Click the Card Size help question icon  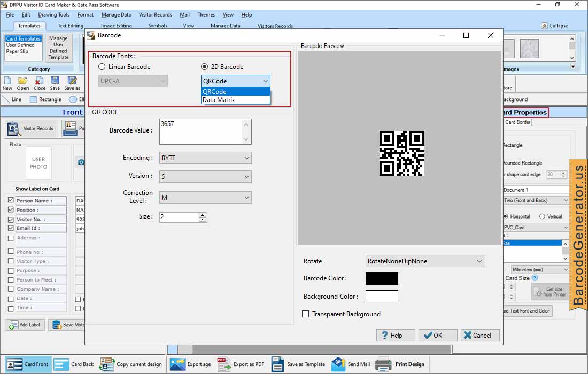coord(535,278)
